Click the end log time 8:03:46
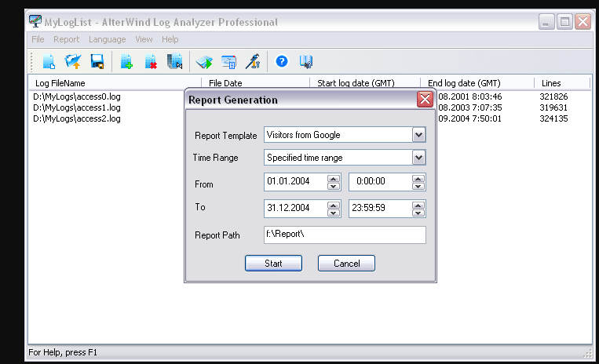 [487, 96]
